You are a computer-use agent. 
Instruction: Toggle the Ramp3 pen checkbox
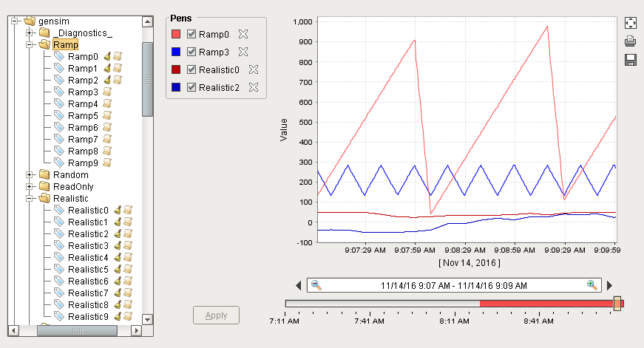[x=191, y=52]
